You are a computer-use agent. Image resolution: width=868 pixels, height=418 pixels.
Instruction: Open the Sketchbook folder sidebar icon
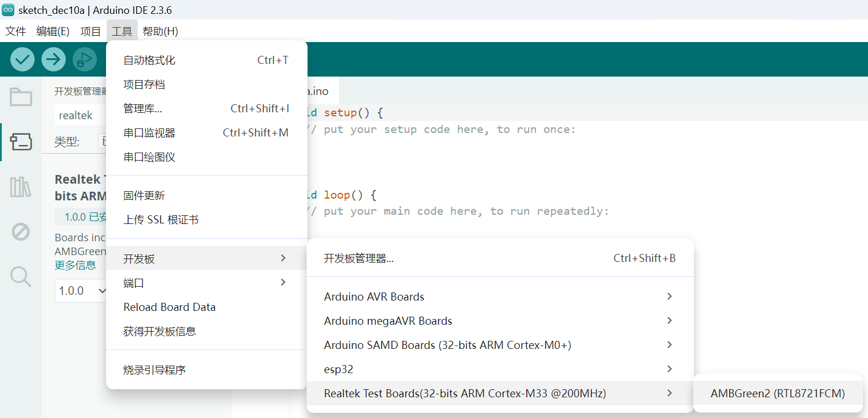pos(21,97)
